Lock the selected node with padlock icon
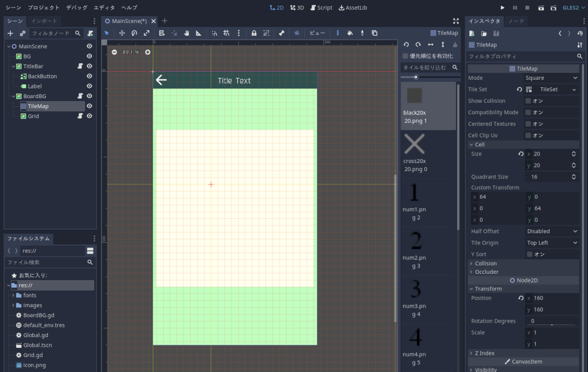The height and width of the screenshot is (372, 588). (x=254, y=33)
